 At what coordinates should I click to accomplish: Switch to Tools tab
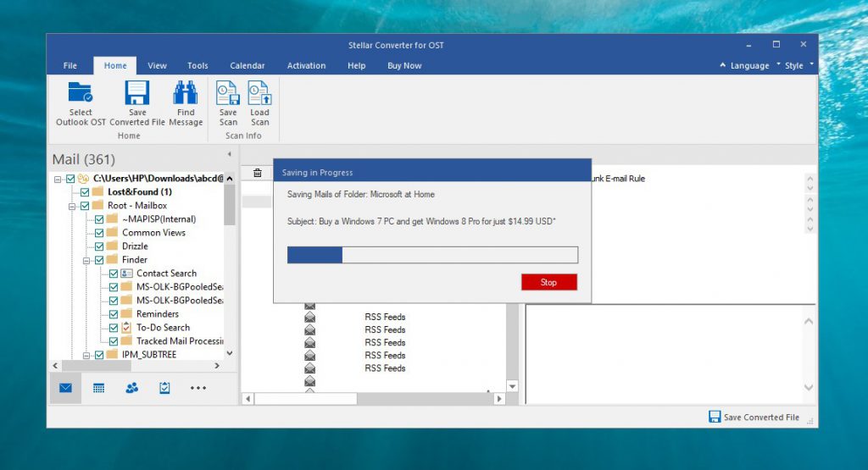coord(198,65)
